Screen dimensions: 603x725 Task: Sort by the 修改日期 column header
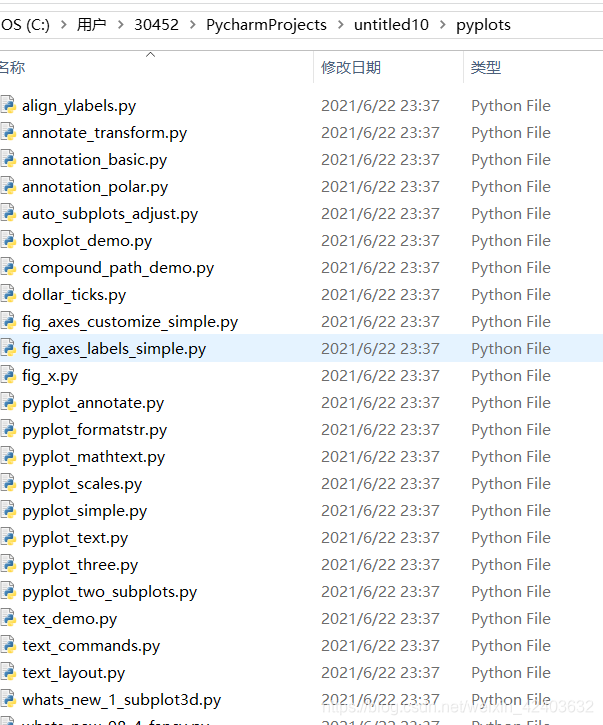pyautogui.click(x=351, y=68)
